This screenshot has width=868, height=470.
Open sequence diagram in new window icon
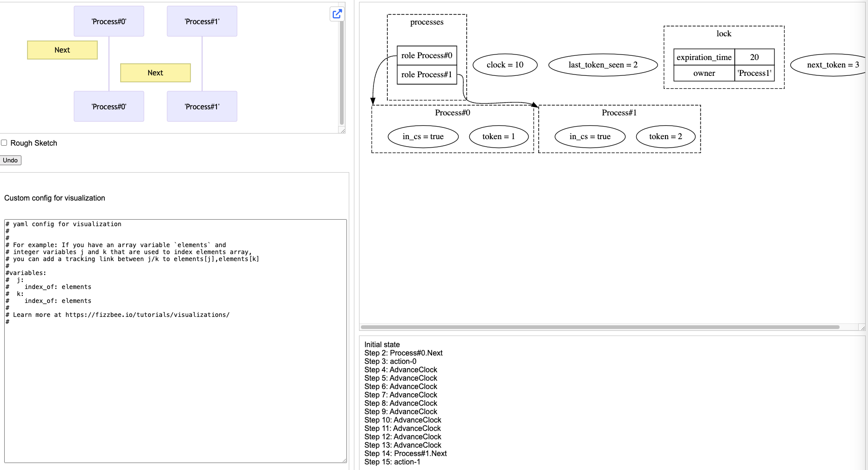click(x=337, y=14)
